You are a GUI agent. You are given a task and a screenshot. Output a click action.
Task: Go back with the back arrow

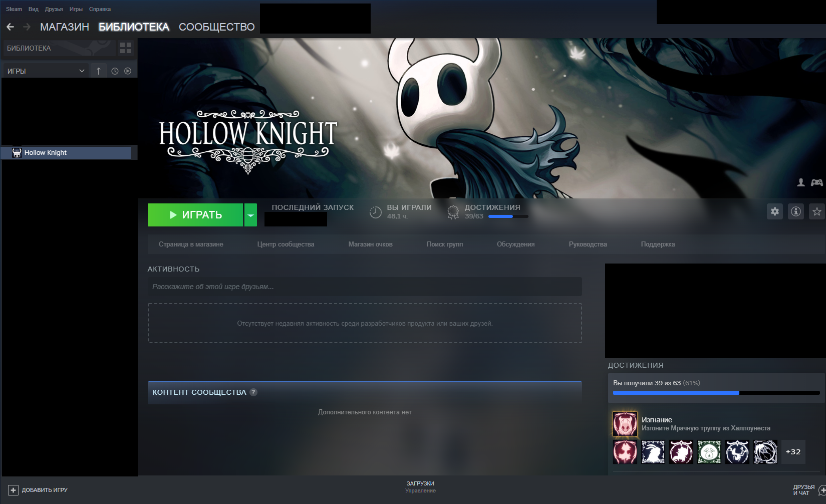(x=11, y=27)
